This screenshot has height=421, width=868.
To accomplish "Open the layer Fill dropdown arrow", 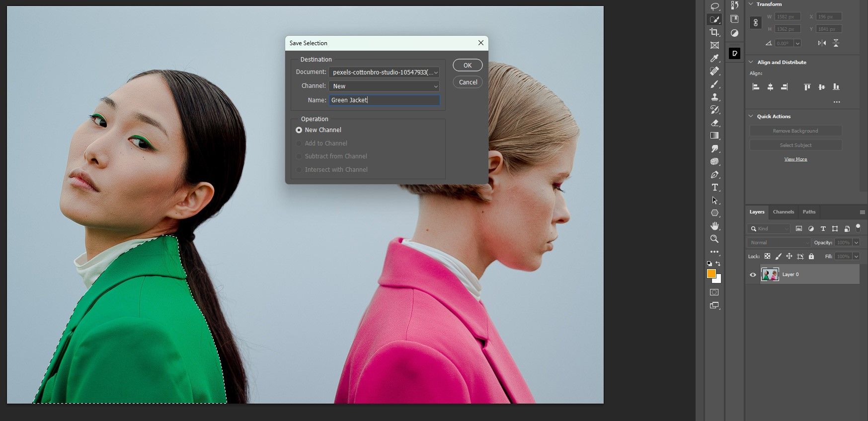I will (x=856, y=257).
